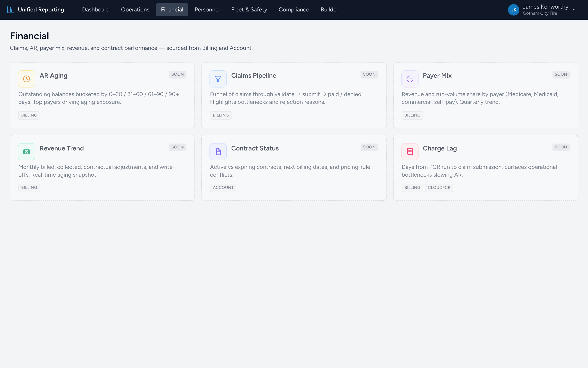This screenshot has height=368, width=588.
Task: Open the AR Aging card title
Action: click(x=53, y=76)
